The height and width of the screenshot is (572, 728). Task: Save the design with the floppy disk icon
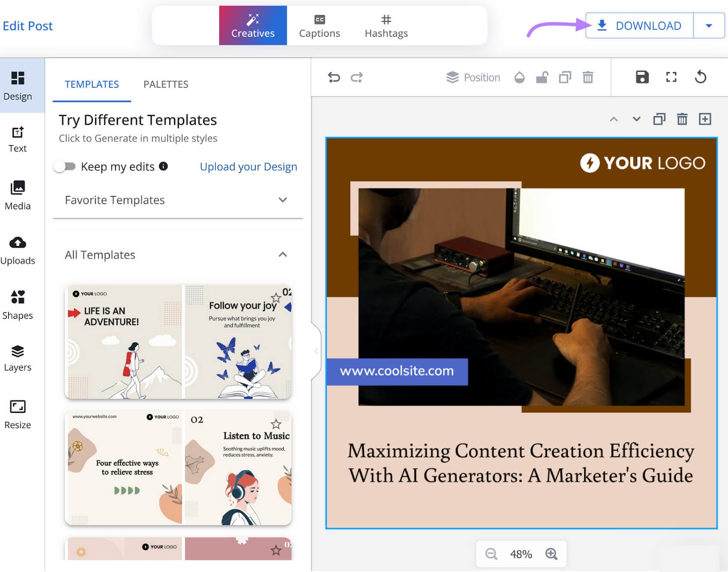click(642, 77)
